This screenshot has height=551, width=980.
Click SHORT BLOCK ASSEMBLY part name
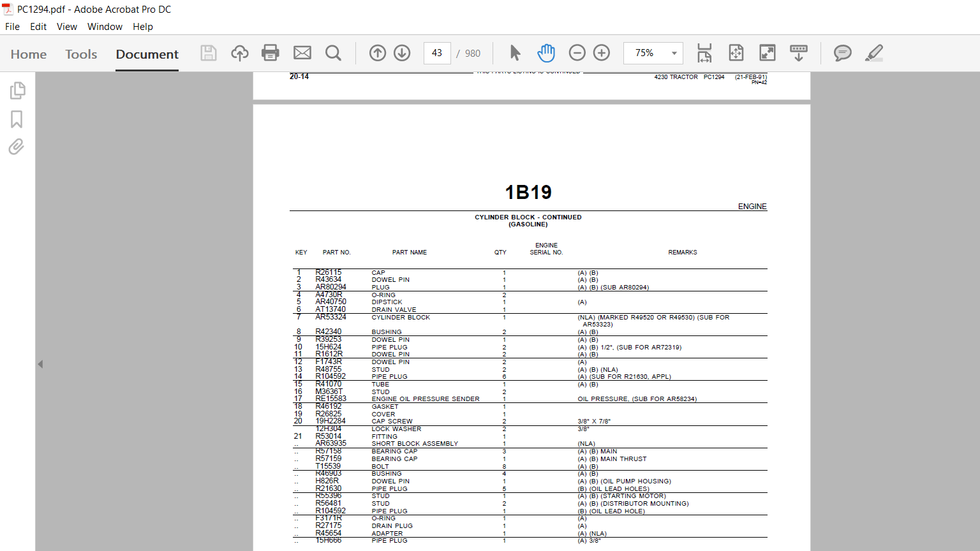pyautogui.click(x=415, y=444)
